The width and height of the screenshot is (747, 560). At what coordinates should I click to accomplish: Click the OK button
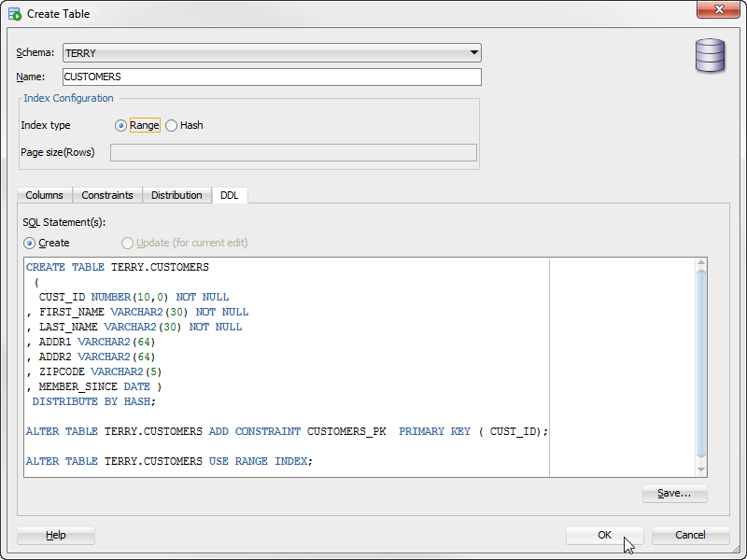[604, 535]
